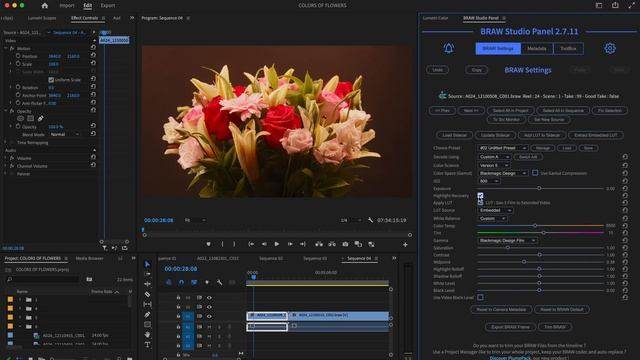Select the Slip tool
Viewport: 640px width, 360px height.
coord(147,304)
